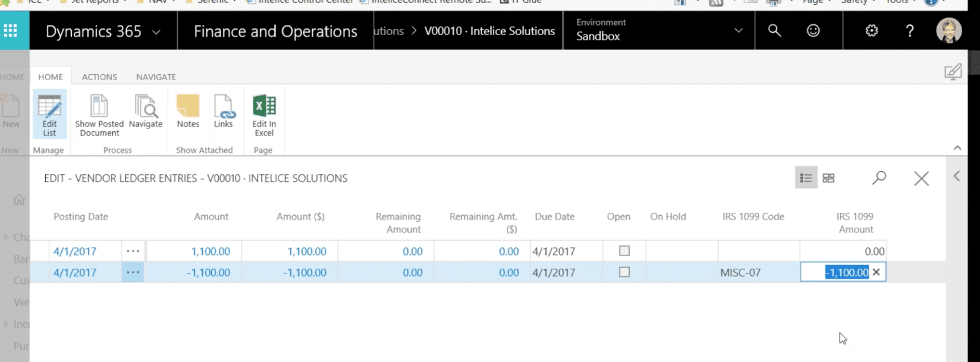Open Notes attachment
Viewport: 980px width, 362px height.
(188, 111)
